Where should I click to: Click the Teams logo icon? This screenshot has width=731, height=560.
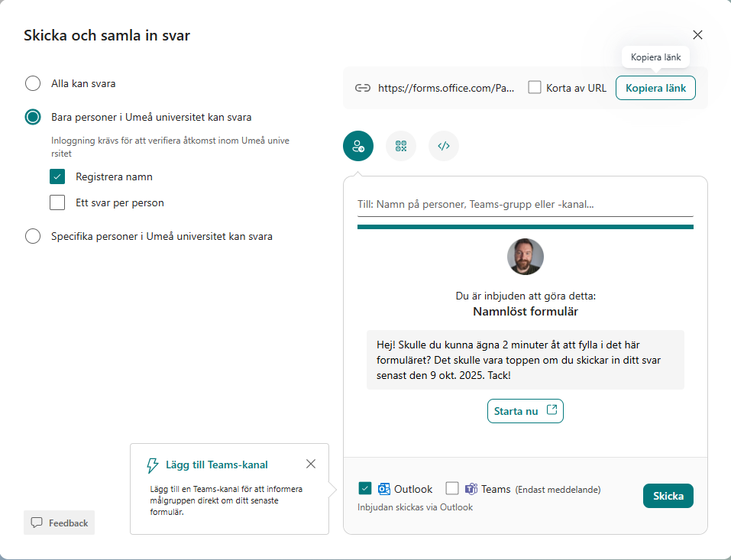471,489
